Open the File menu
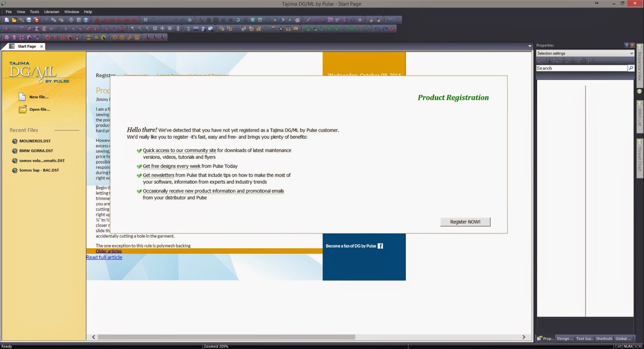The width and height of the screenshot is (644, 349). pos(8,12)
